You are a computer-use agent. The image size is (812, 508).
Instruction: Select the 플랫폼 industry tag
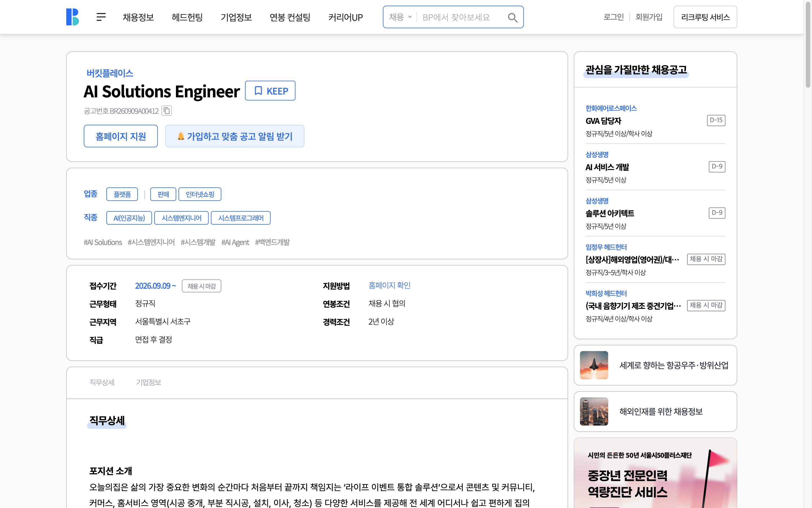click(122, 194)
